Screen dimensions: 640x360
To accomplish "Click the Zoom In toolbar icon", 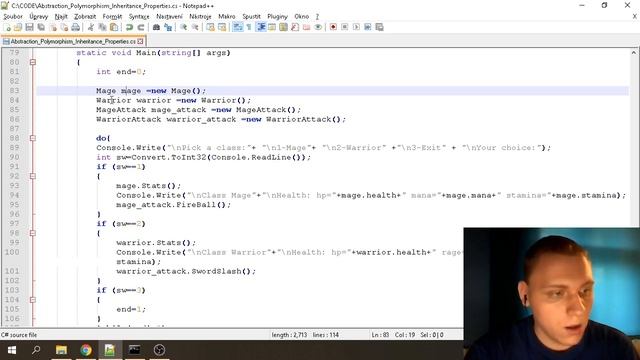I will tap(183, 27).
